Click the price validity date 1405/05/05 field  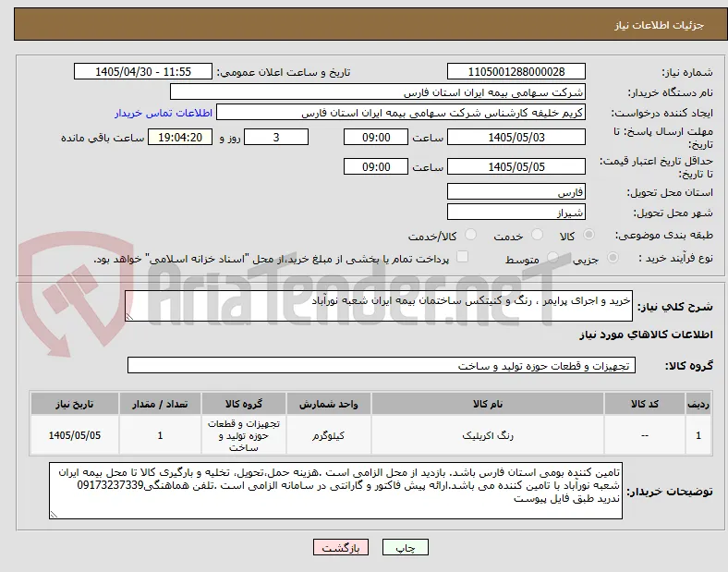pos(516,166)
